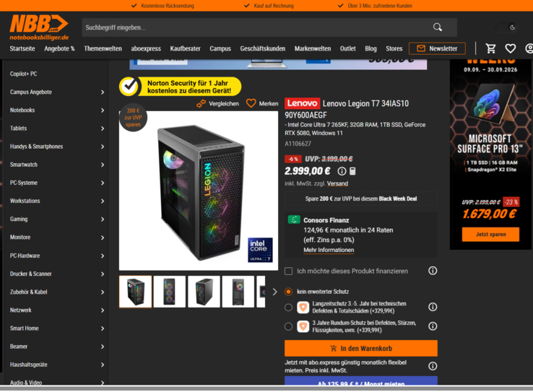Viewport: 533px width, 392px height.
Task: Open aboexpress menu item
Action: [x=146, y=48]
